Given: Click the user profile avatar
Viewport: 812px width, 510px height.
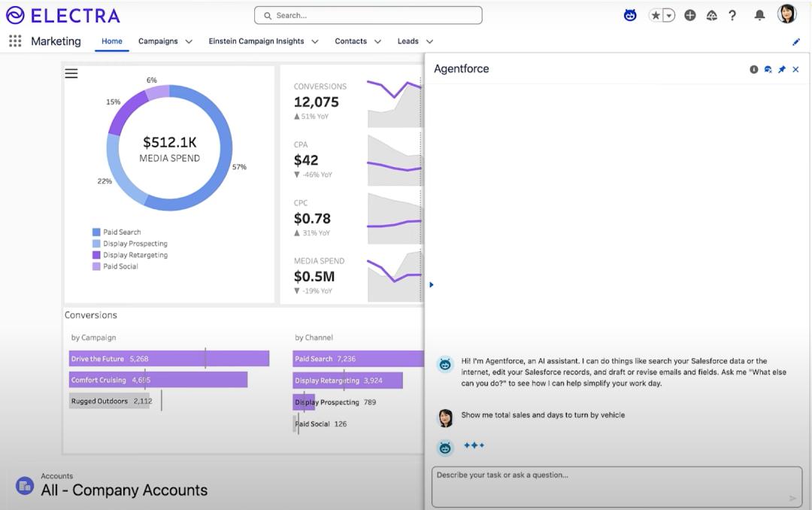Looking at the screenshot, I should (786, 14).
